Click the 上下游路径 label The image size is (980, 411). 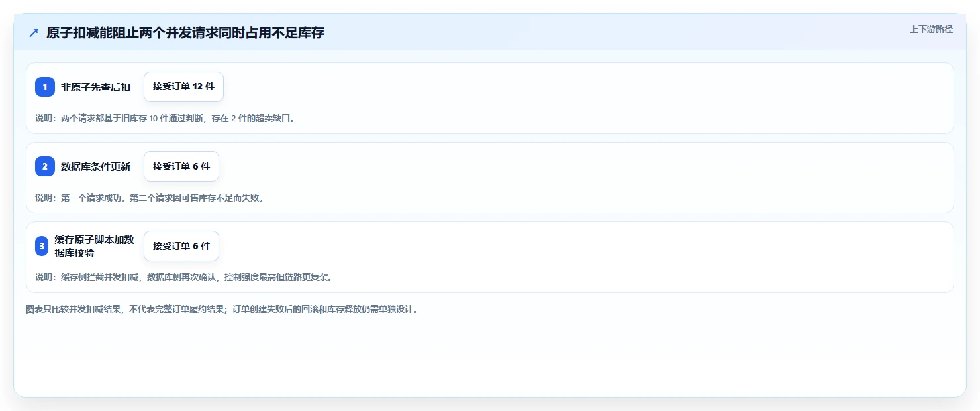coord(931,29)
